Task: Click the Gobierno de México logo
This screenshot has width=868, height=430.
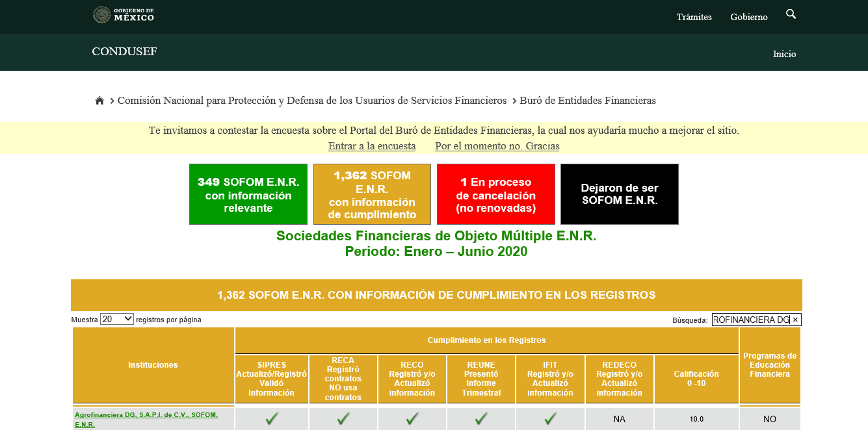Action: click(x=124, y=15)
